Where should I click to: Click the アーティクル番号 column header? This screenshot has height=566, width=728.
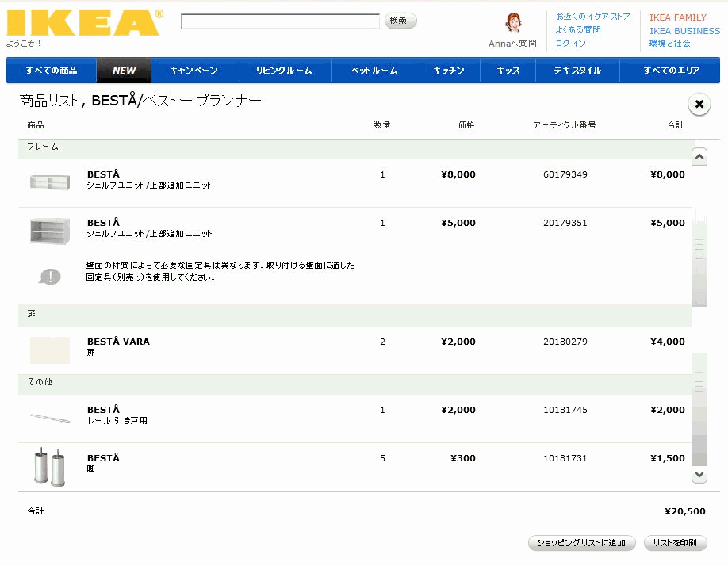(564, 125)
